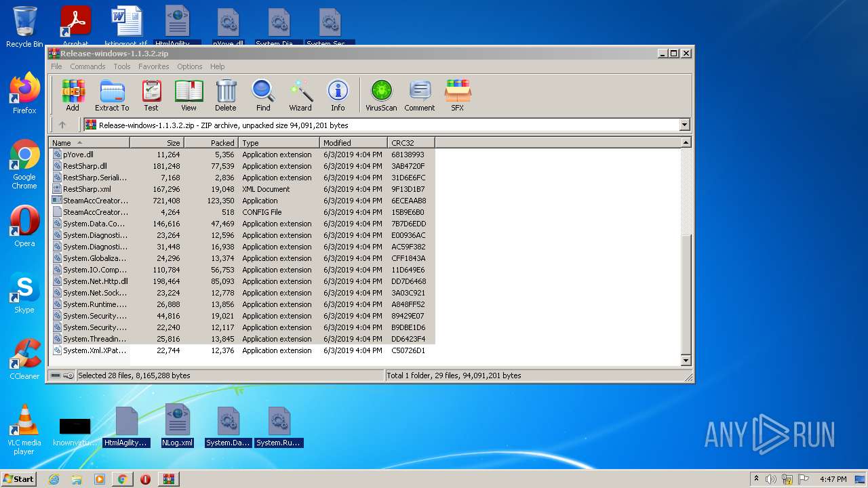Start VirusScan on the archive
The width and height of the screenshot is (868, 488).
[x=381, y=95]
